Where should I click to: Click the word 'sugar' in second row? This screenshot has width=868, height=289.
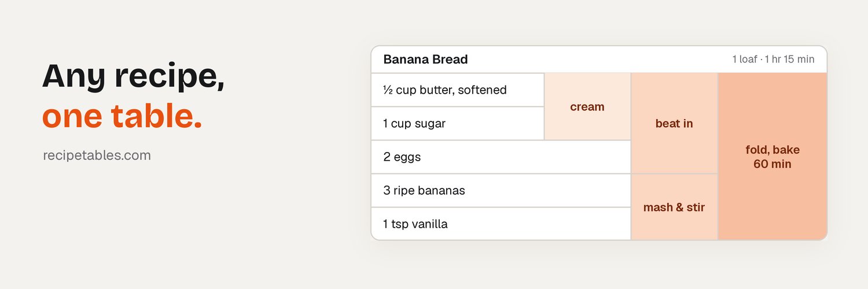(x=430, y=124)
